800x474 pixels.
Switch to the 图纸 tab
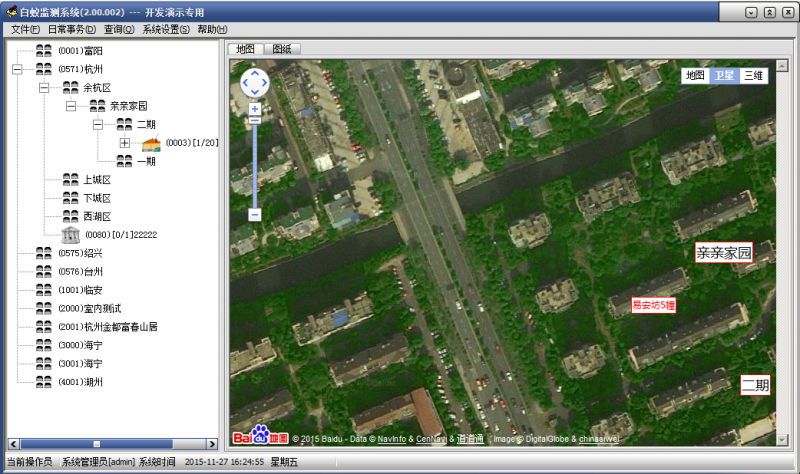[x=282, y=49]
